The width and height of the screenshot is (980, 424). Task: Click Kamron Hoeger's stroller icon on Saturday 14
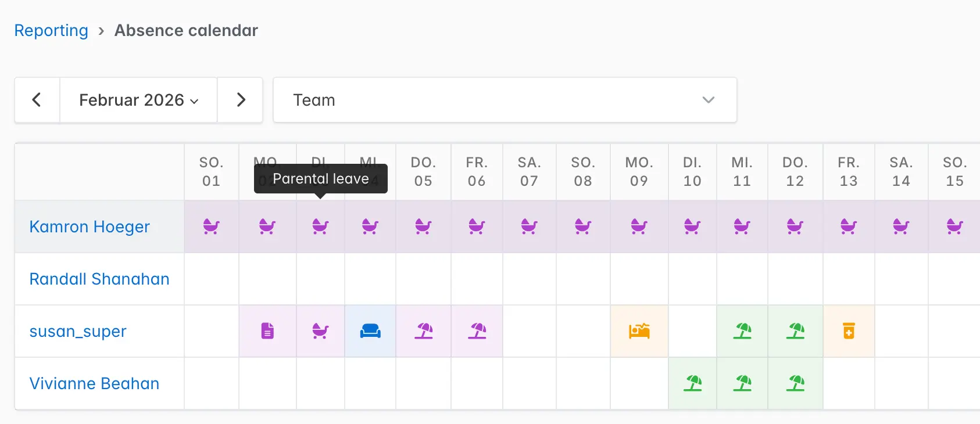tap(901, 227)
